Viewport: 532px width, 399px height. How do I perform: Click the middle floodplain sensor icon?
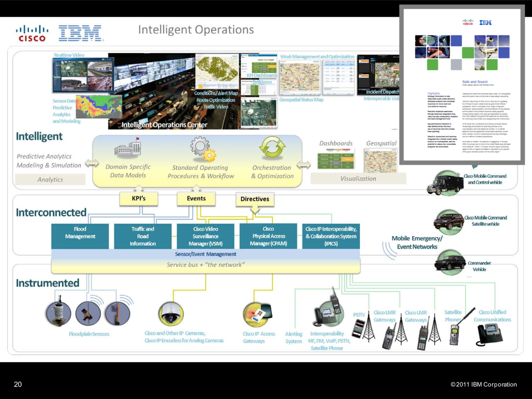[88, 314]
